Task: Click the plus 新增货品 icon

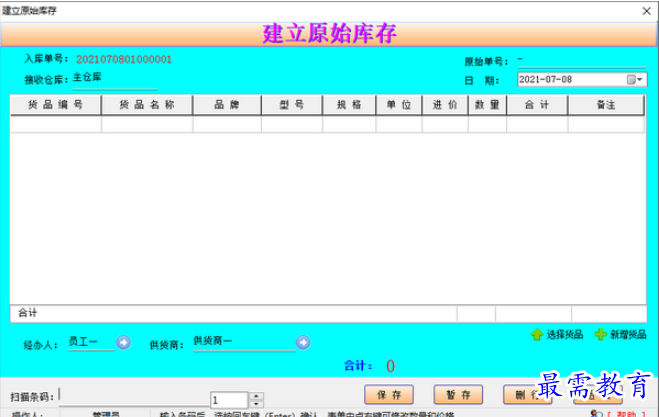Action: [x=601, y=335]
